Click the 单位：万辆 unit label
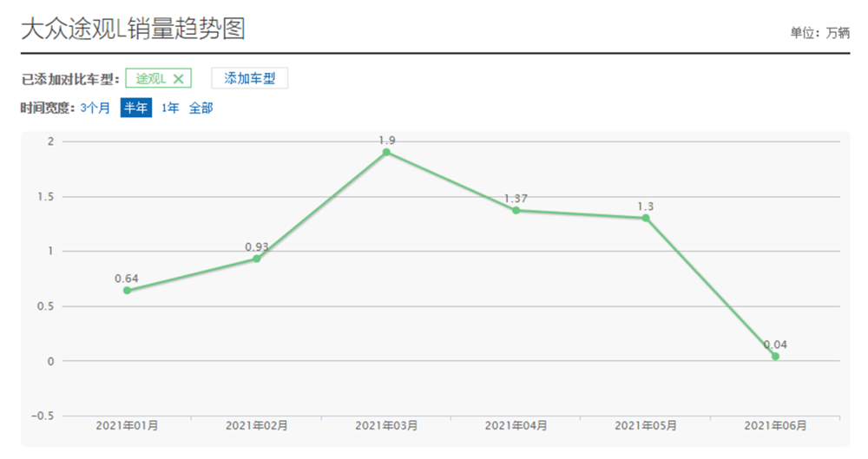The height and width of the screenshot is (459, 868). coord(819,33)
